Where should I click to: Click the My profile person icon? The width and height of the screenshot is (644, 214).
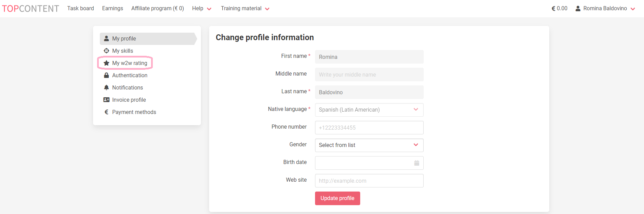[106, 38]
